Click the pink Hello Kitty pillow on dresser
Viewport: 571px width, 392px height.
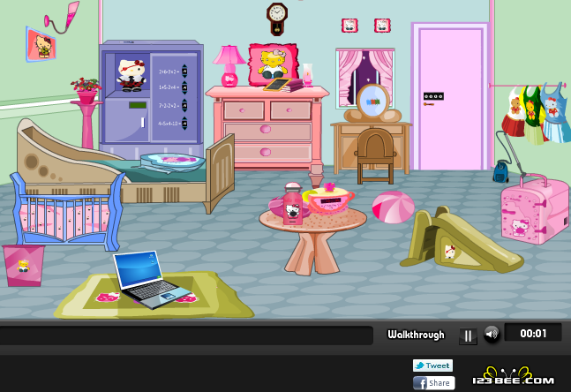(273, 64)
